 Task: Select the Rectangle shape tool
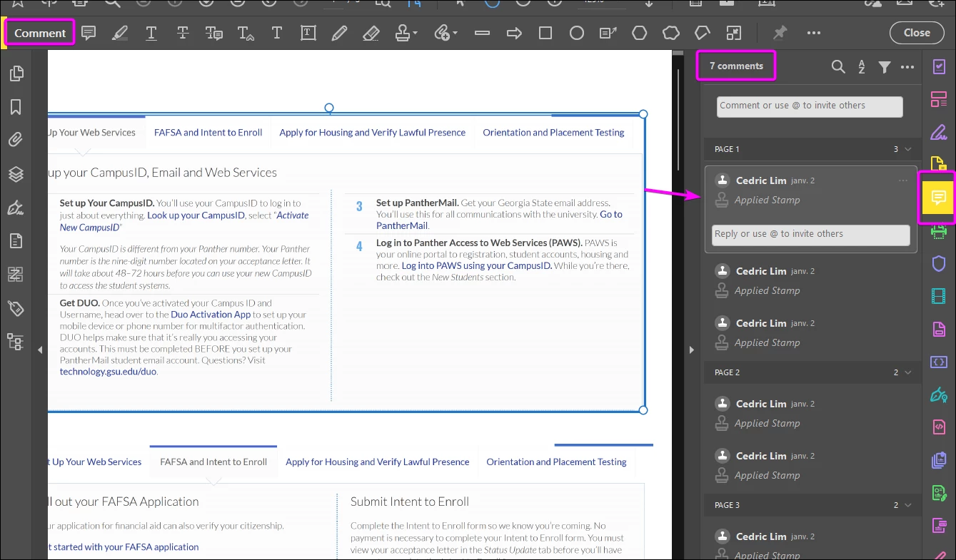click(545, 33)
